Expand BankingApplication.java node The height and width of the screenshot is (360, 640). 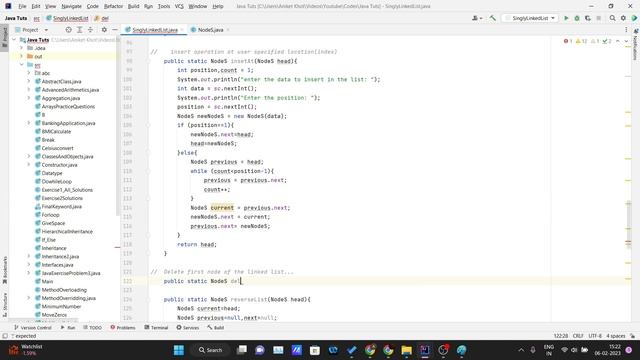[x=29, y=123]
